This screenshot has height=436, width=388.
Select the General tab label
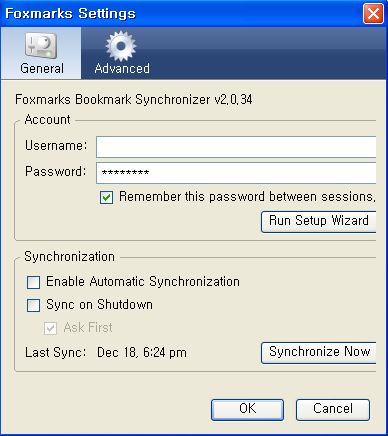click(42, 68)
